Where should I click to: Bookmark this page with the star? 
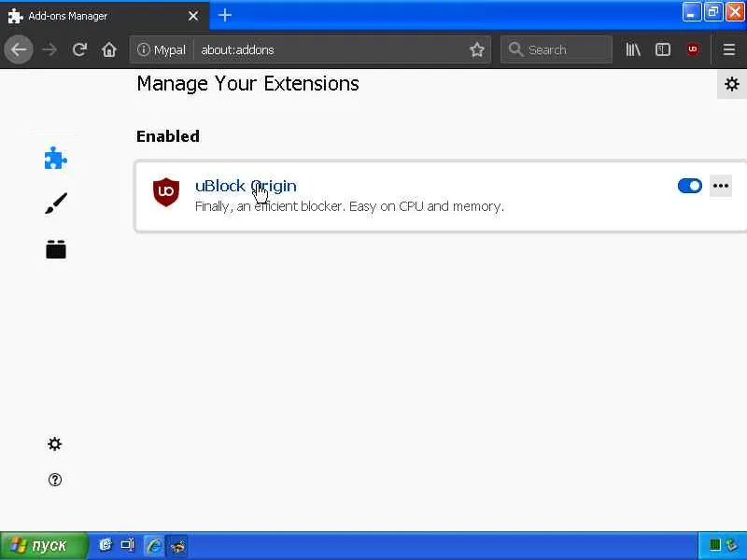[x=477, y=49]
